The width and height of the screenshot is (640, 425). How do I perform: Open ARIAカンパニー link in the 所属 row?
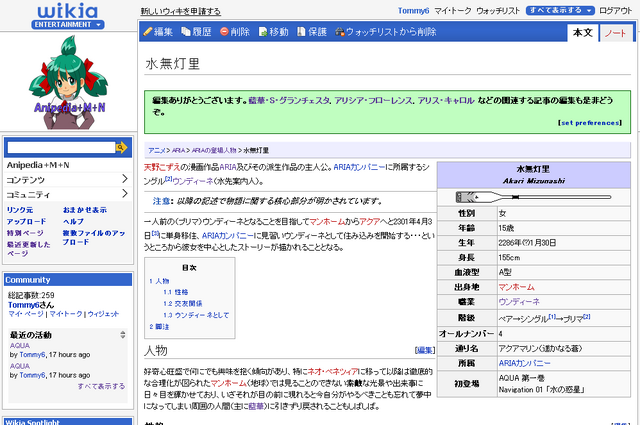(524, 363)
